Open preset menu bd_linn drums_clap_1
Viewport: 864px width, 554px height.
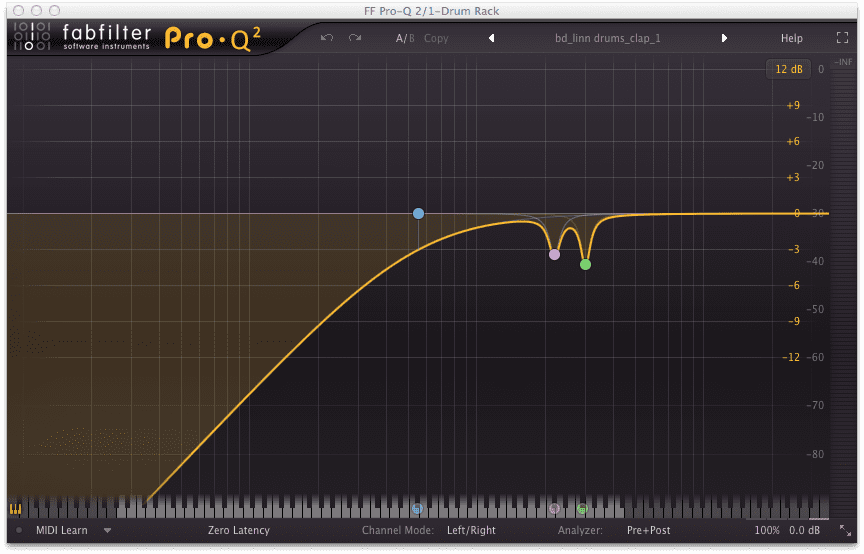pos(607,38)
